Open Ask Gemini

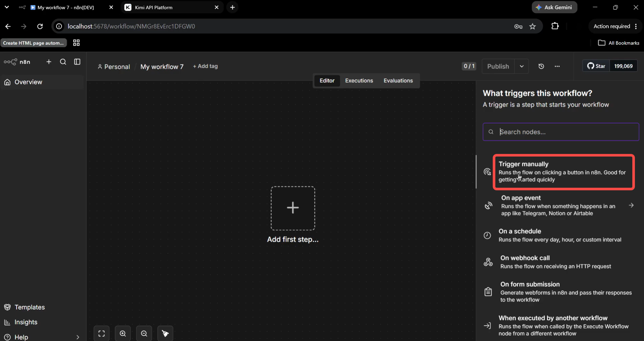554,7
